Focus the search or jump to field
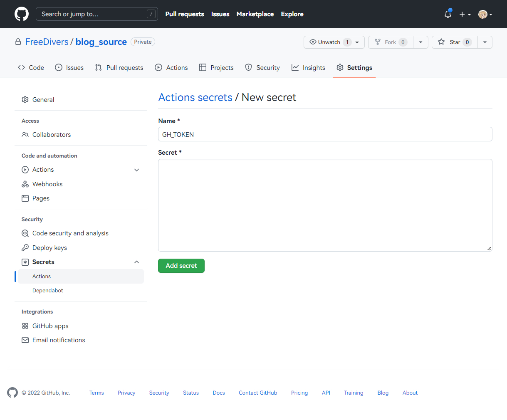Viewport: 507px width, 420px height. point(97,14)
